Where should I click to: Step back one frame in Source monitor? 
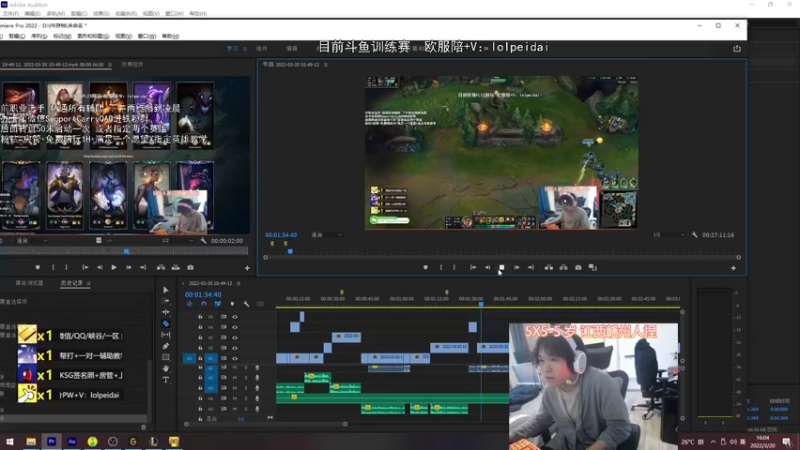99,267
